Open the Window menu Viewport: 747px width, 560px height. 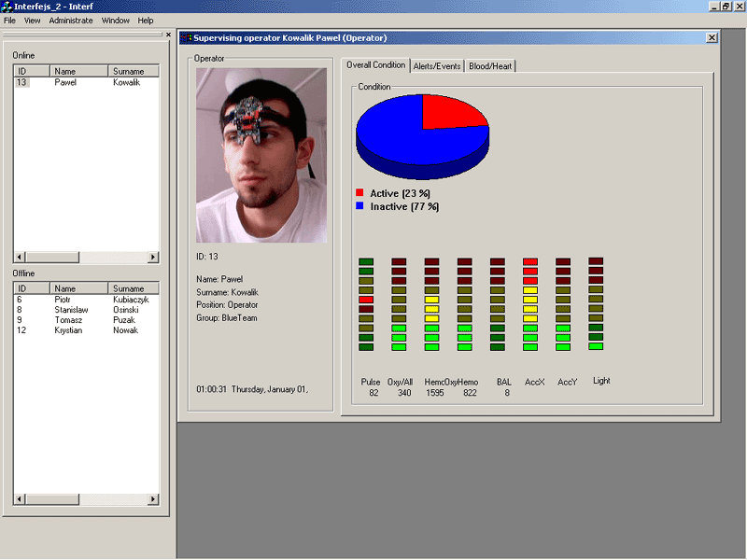pyautogui.click(x=115, y=21)
